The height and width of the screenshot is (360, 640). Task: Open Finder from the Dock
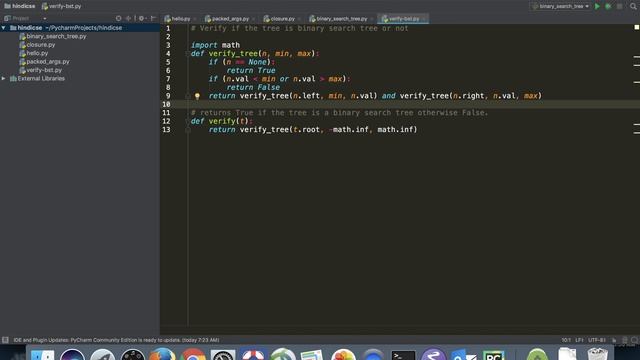point(42,354)
